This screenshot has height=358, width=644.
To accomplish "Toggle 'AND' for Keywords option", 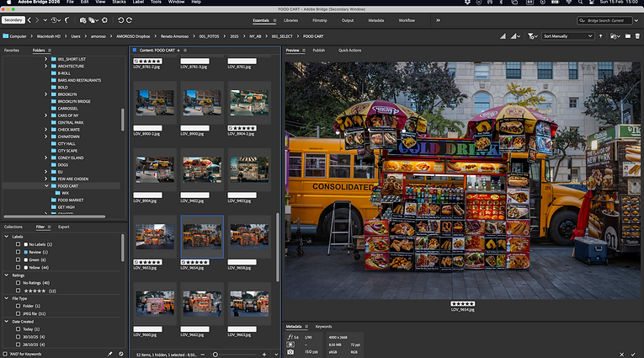I will click(5, 354).
